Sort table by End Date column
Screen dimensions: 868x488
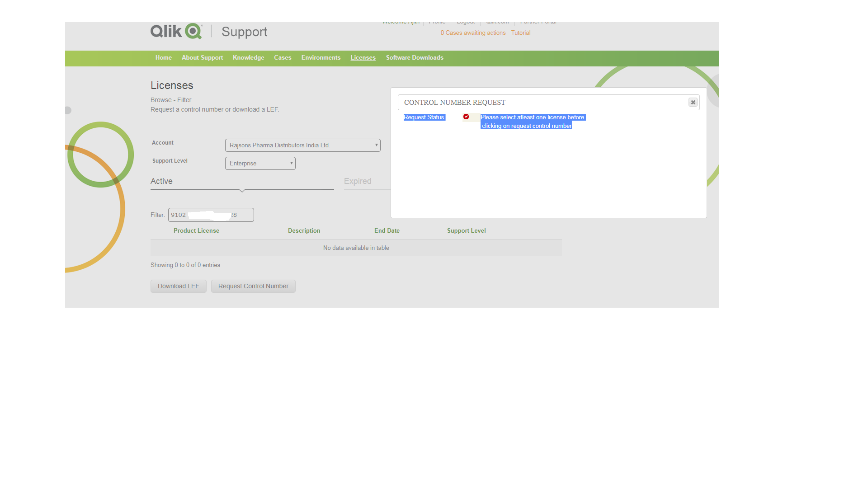point(387,231)
